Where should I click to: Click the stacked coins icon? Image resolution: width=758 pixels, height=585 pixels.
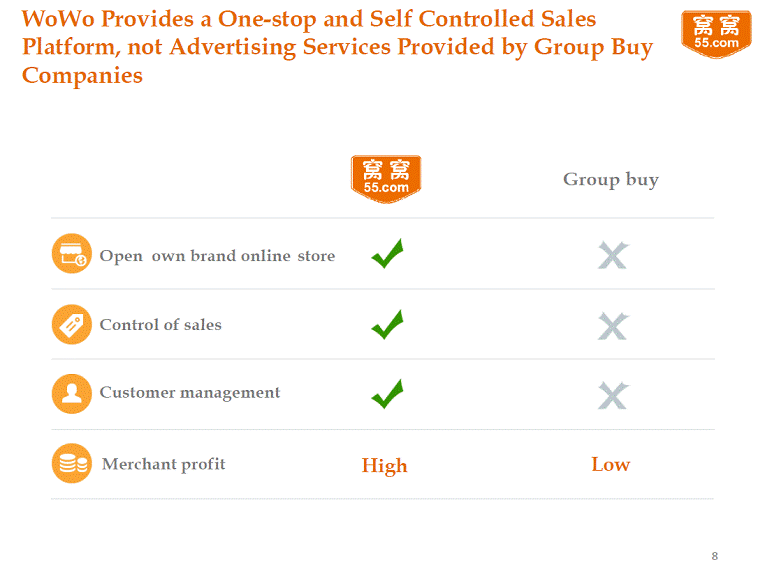(x=71, y=464)
